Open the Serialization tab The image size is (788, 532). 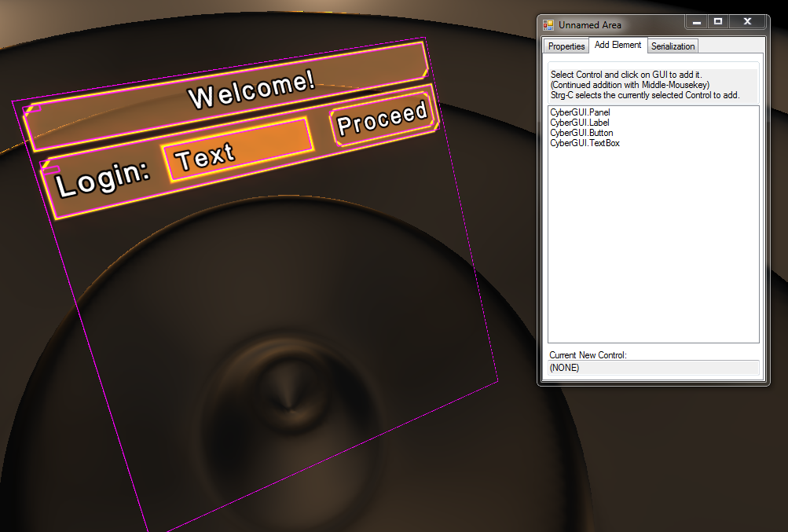[673, 46]
